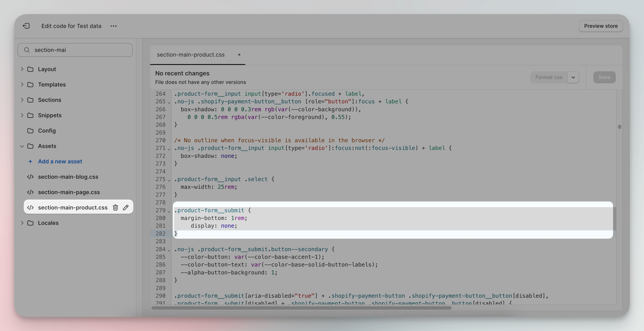644x331 pixels.
Task: Delete section-main-product.css with trash icon
Action: (x=115, y=207)
